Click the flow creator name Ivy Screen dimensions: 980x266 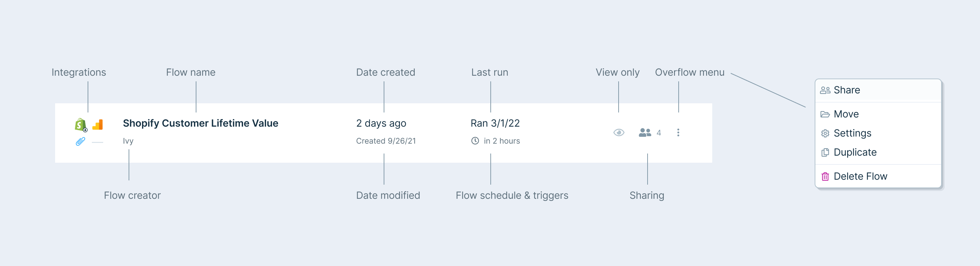point(128,141)
